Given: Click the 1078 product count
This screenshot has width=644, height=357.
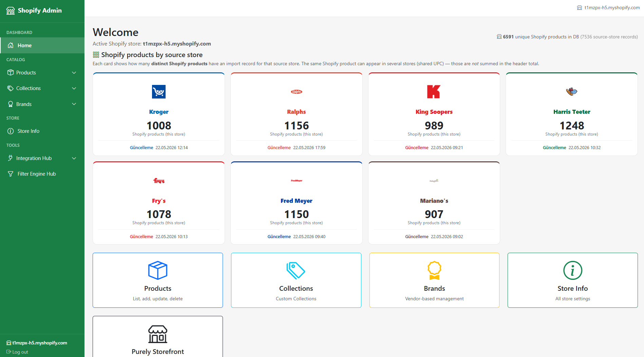Looking at the screenshot, I should 159,214.
